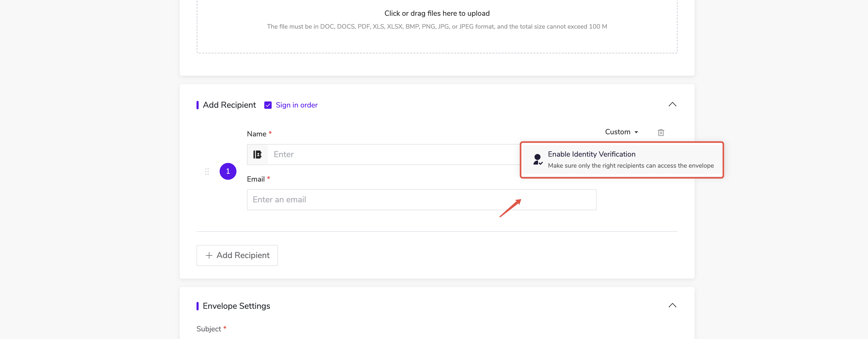
Task: Open the address book icon in Name field
Action: click(257, 154)
